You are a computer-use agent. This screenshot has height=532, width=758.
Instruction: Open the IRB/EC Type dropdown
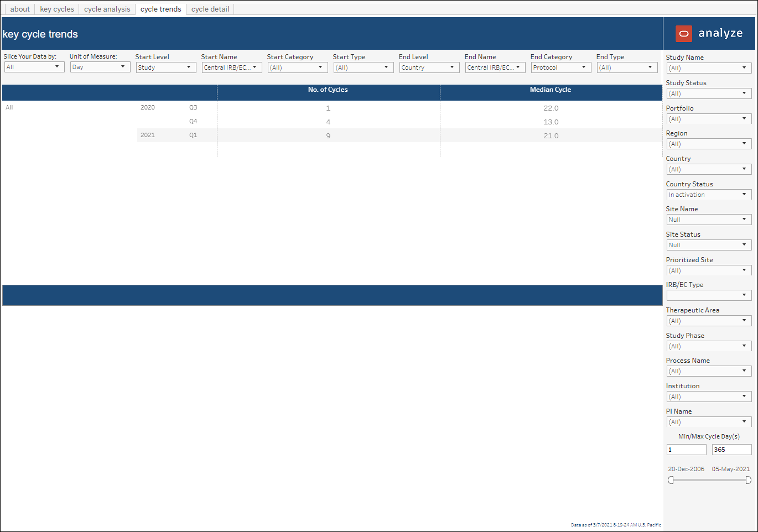[x=709, y=295]
